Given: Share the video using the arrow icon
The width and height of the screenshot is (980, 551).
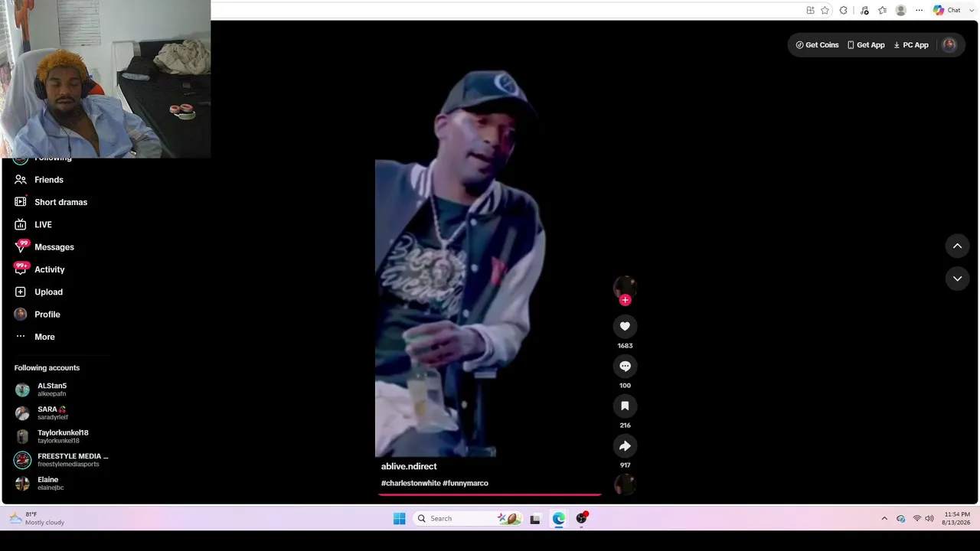Looking at the screenshot, I should point(625,446).
